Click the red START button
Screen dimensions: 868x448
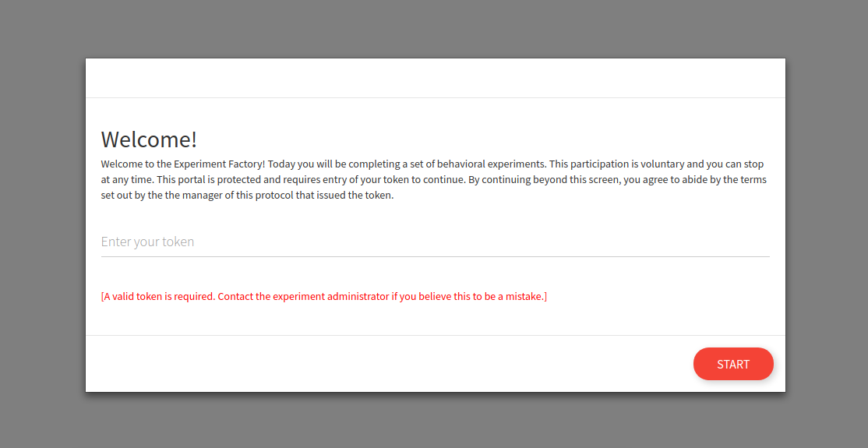click(x=733, y=364)
